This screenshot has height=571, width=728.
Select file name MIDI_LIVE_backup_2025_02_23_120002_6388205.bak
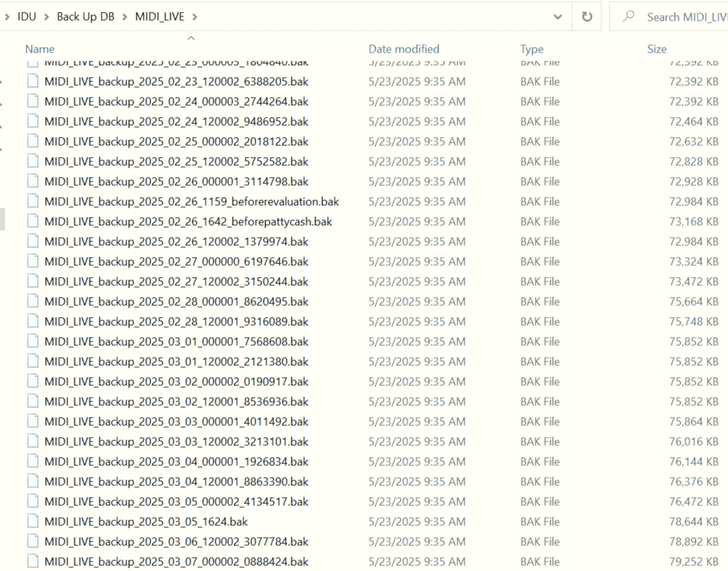tap(176, 81)
